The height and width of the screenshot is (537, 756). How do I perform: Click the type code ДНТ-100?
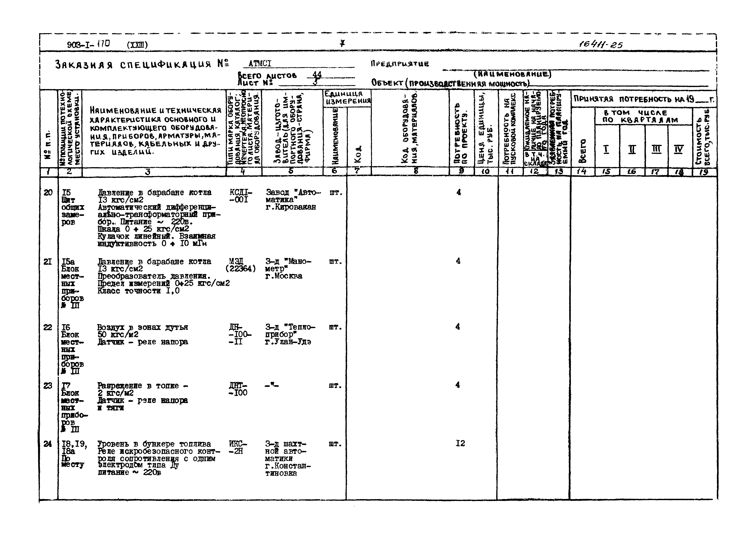pyautogui.click(x=238, y=389)
